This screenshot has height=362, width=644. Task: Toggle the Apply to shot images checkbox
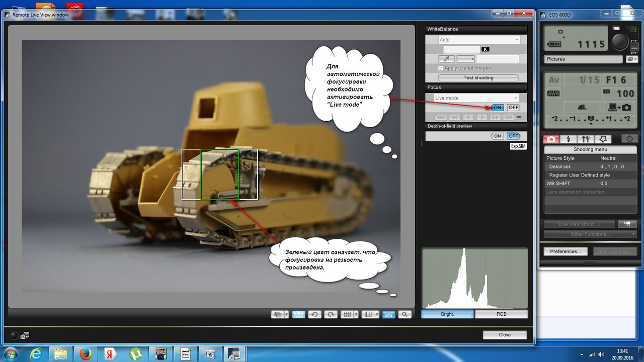441,68
